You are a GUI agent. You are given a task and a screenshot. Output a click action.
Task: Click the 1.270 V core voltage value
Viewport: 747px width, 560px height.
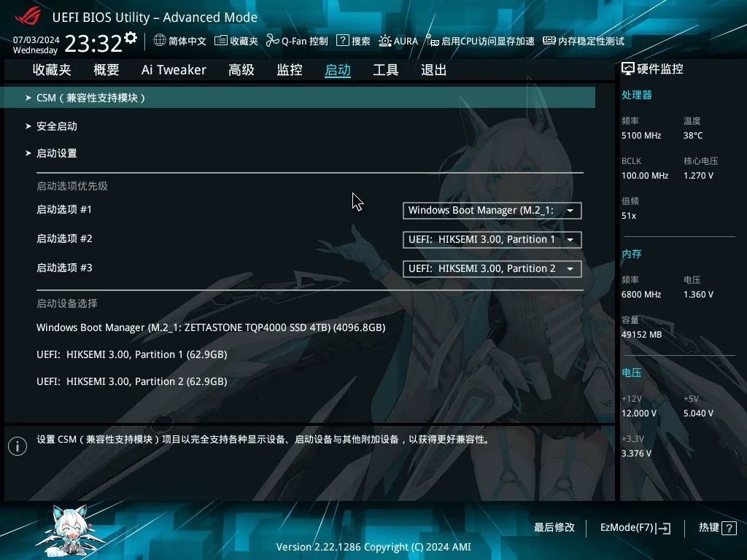click(x=698, y=176)
